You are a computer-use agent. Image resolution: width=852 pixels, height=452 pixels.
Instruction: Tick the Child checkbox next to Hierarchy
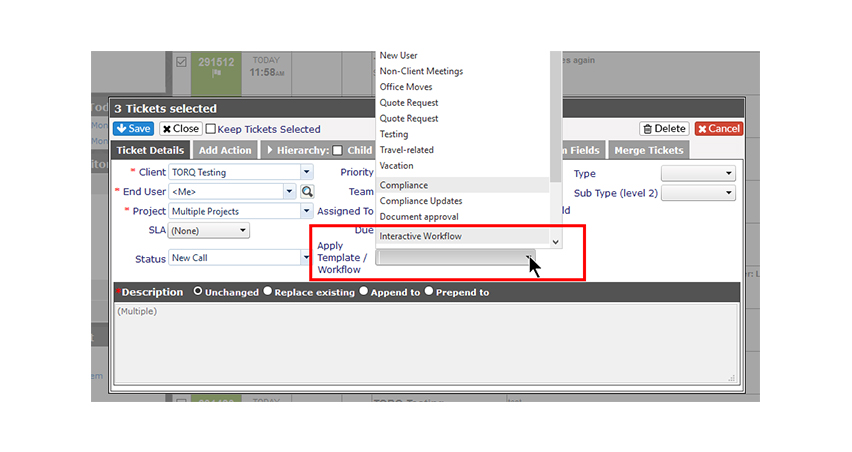(337, 150)
